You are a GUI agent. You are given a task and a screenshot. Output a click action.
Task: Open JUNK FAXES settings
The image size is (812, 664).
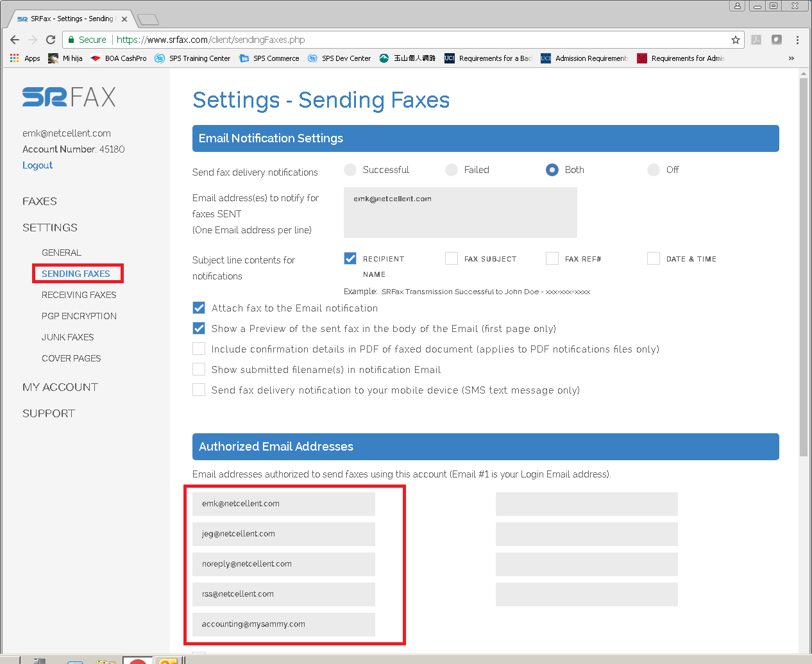tap(68, 337)
